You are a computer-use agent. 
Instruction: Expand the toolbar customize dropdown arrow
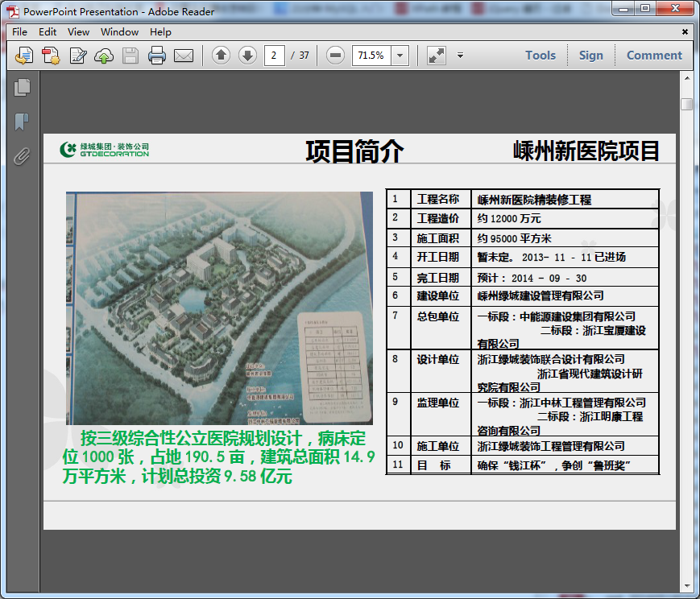(x=460, y=56)
